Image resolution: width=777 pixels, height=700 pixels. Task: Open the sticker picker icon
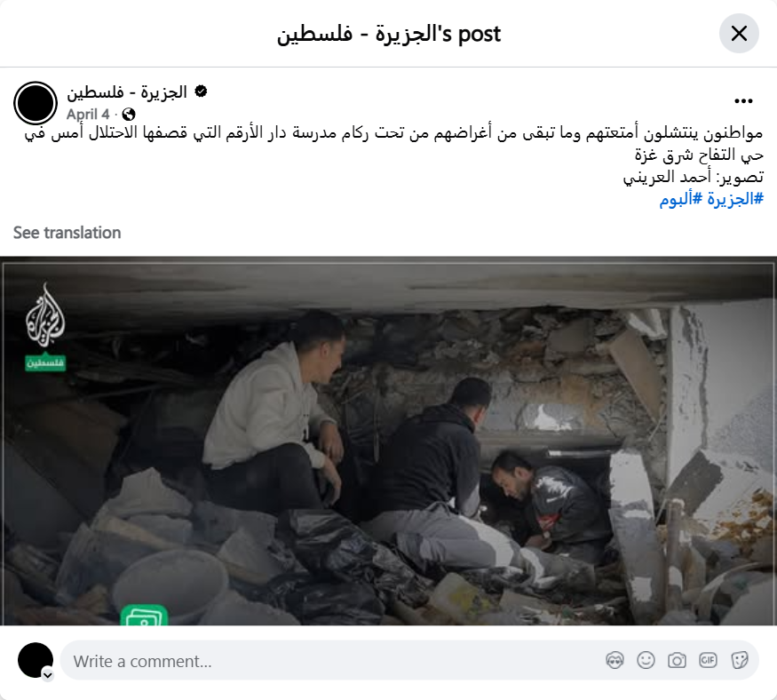740,660
